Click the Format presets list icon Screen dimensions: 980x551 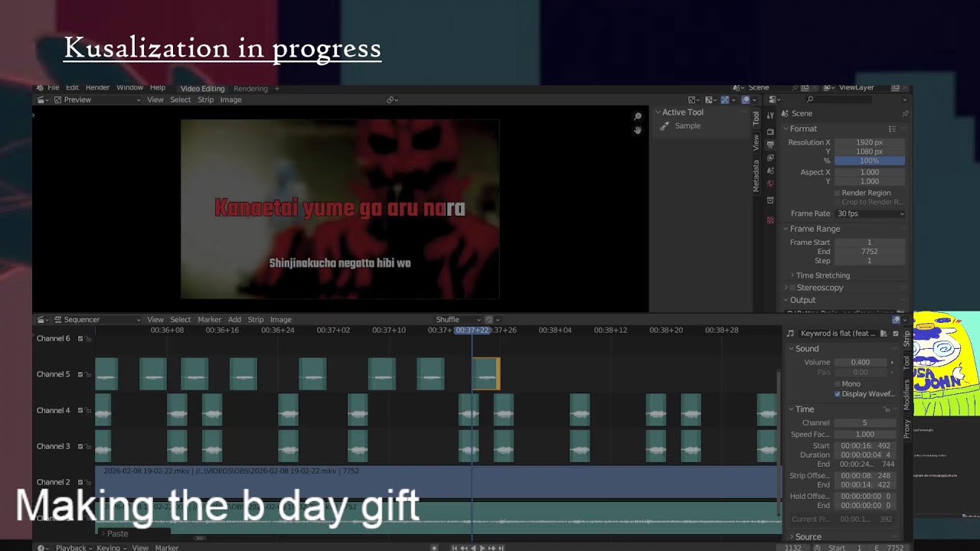[892, 129]
